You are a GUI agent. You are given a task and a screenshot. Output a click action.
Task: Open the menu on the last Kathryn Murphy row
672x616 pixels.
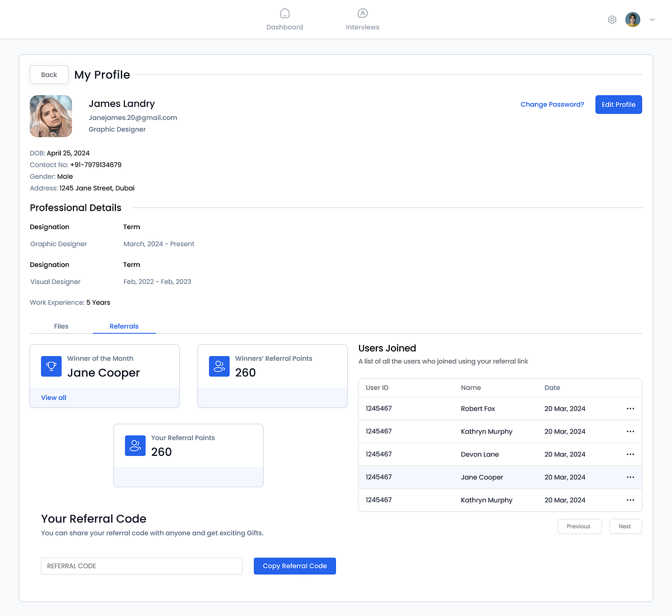[x=630, y=500]
